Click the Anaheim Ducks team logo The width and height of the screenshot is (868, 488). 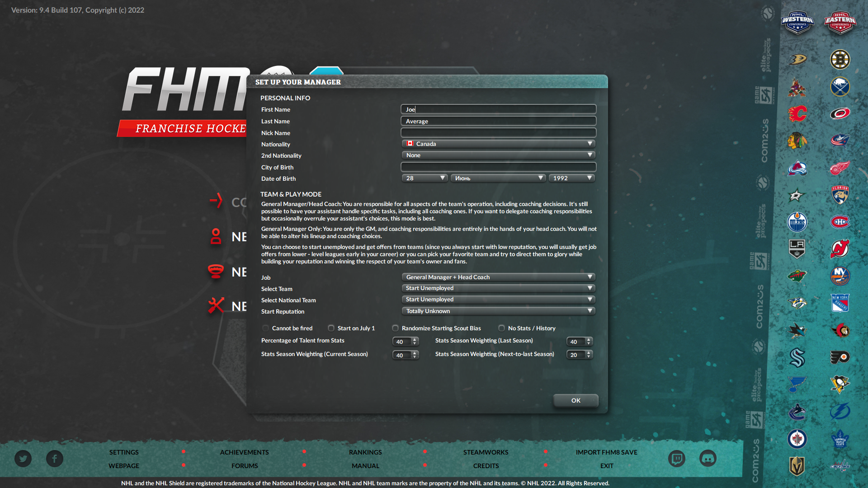[797, 60]
